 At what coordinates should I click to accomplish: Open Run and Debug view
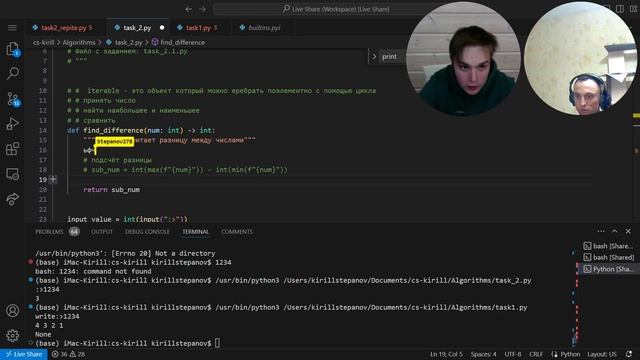13,124
